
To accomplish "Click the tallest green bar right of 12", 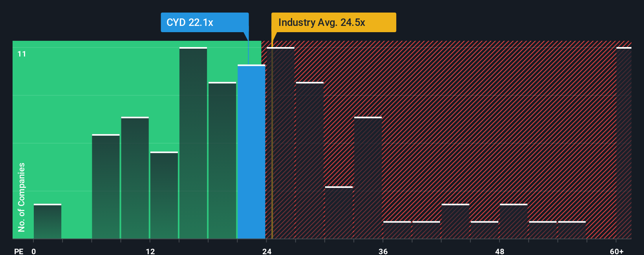I will tap(193, 143).
